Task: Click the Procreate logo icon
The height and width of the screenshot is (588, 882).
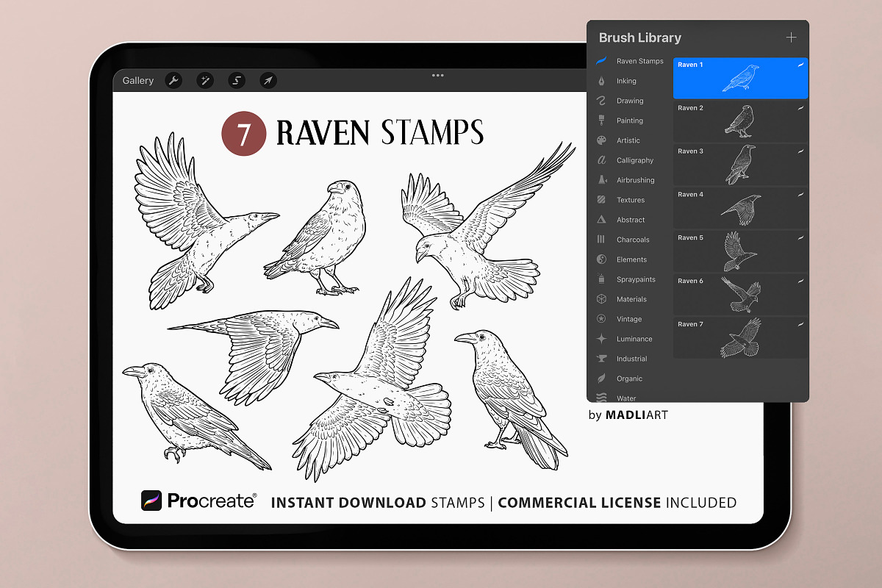Action: pyautogui.click(x=151, y=501)
